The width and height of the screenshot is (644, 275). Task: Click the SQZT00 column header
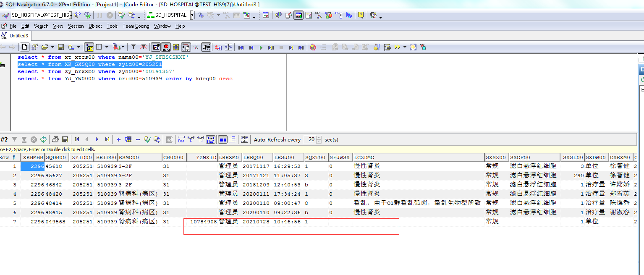(316, 157)
